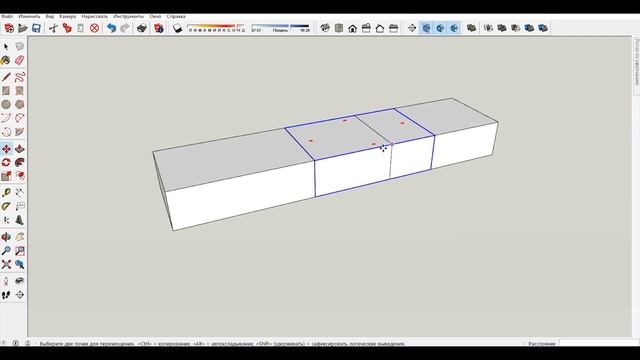Choose the 3D Text tool
Image resolution: width=640 pixels, height=360 pixels.
tap(19, 220)
